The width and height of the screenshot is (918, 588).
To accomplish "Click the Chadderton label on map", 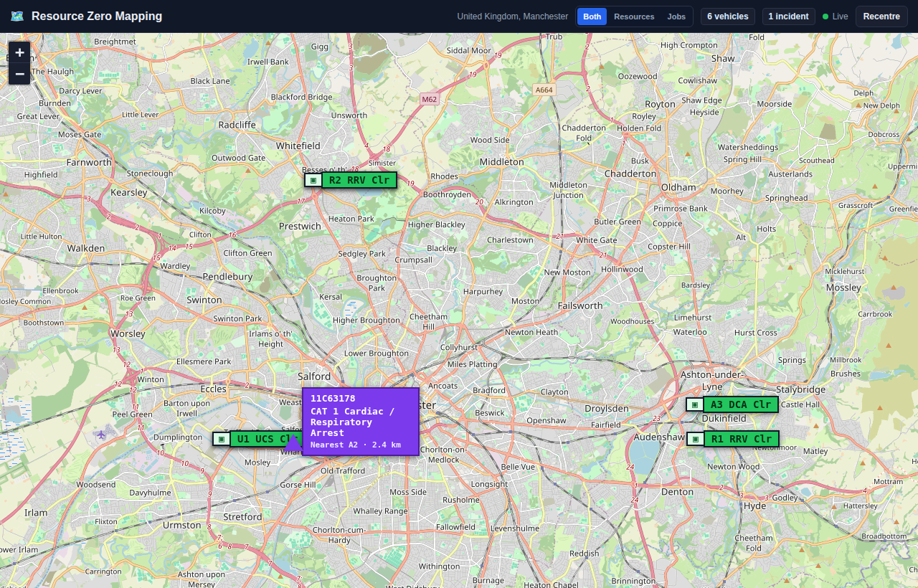I will tap(630, 174).
